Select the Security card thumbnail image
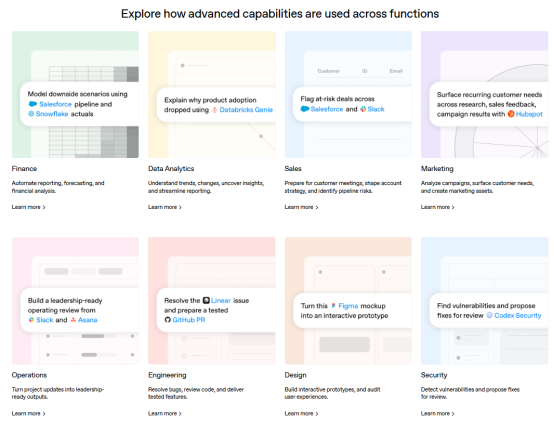The height and width of the screenshot is (433, 554). click(x=484, y=301)
